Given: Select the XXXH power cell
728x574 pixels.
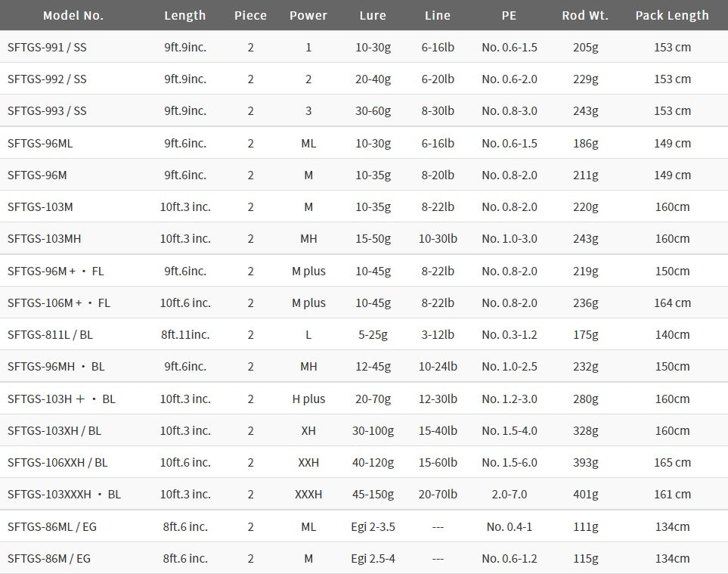Looking at the screenshot, I should [x=308, y=494].
